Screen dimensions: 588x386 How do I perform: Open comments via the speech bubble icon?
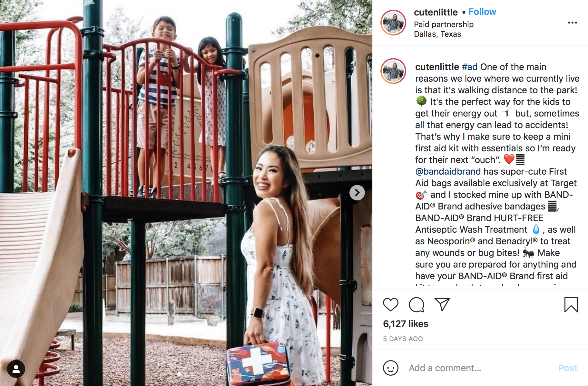point(416,305)
